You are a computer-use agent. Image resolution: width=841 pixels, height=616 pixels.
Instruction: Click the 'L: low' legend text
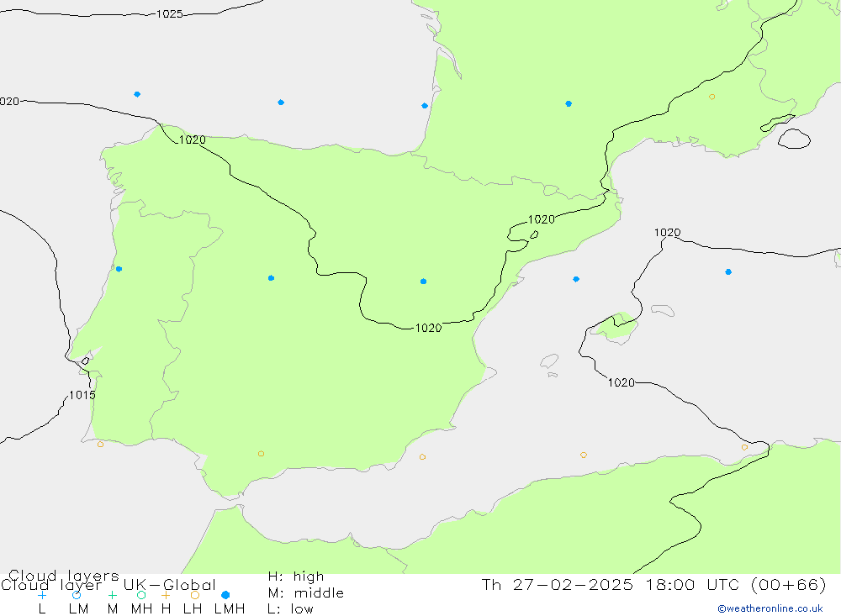coord(290,609)
